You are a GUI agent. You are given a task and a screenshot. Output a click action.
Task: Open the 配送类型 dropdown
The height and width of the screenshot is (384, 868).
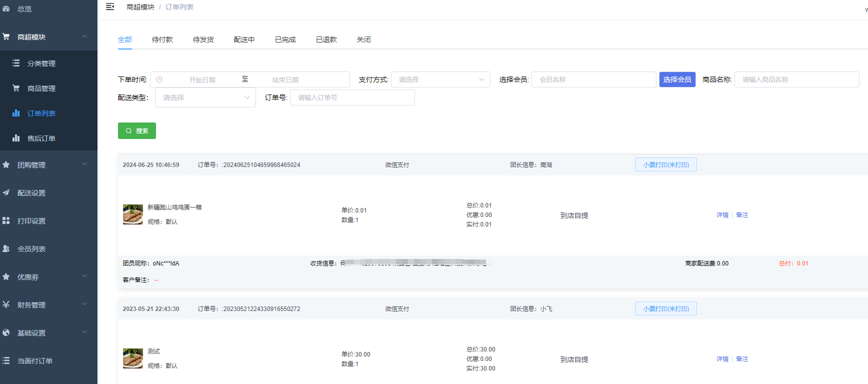pyautogui.click(x=205, y=97)
